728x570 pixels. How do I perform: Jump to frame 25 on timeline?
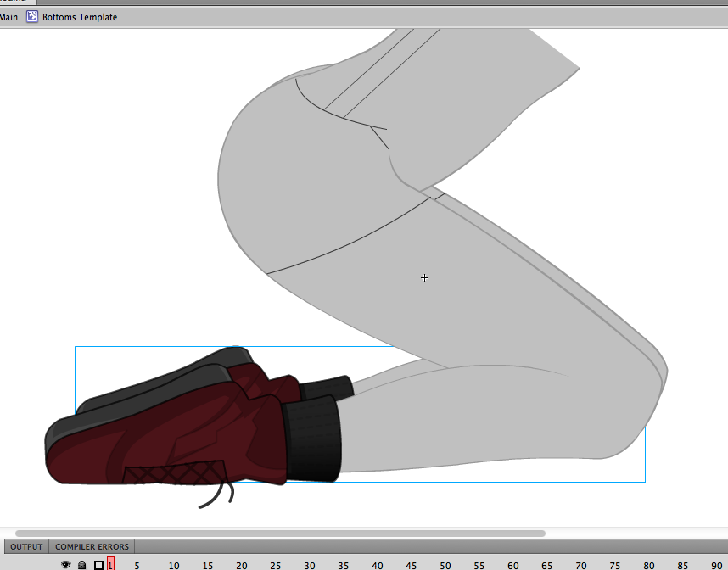click(x=275, y=565)
